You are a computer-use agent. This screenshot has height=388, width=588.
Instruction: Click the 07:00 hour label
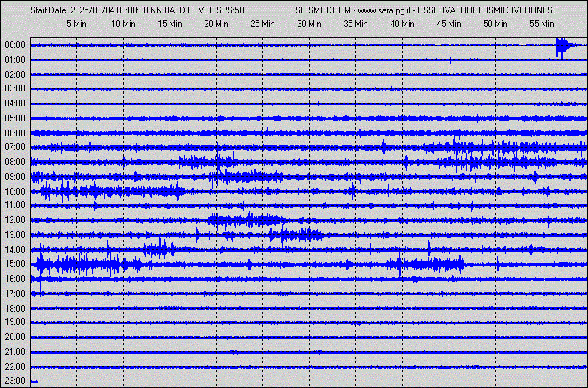pyautogui.click(x=15, y=147)
